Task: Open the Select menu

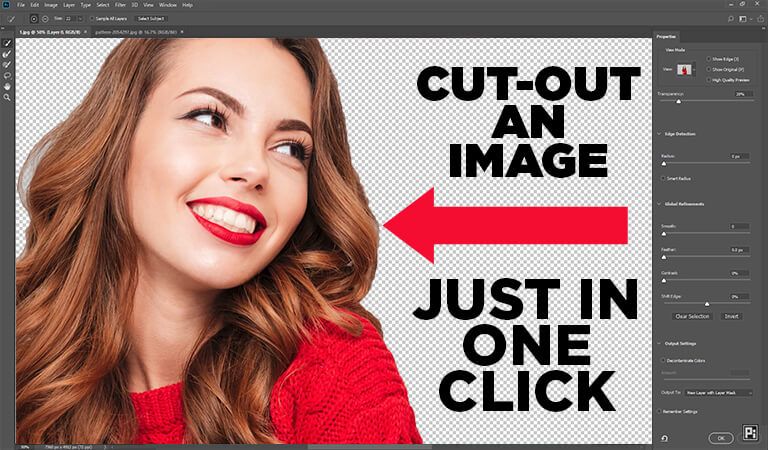Action: [x=103, y=5]
